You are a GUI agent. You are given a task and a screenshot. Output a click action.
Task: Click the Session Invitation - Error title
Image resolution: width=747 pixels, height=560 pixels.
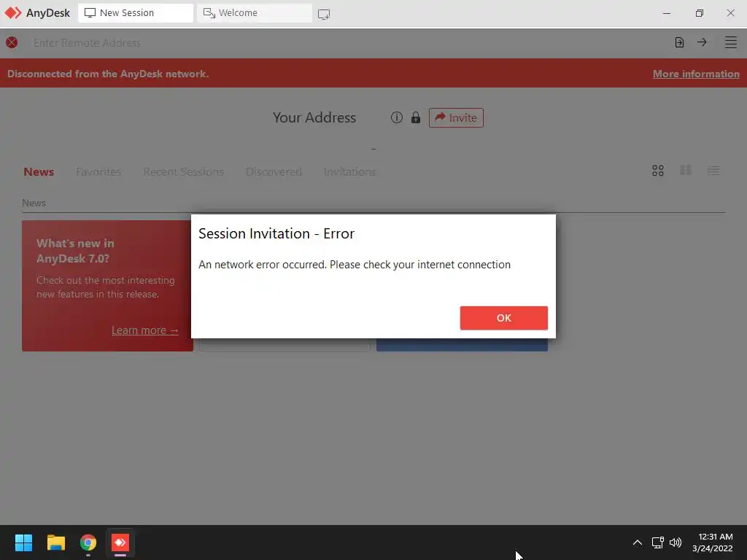[276, 233]
